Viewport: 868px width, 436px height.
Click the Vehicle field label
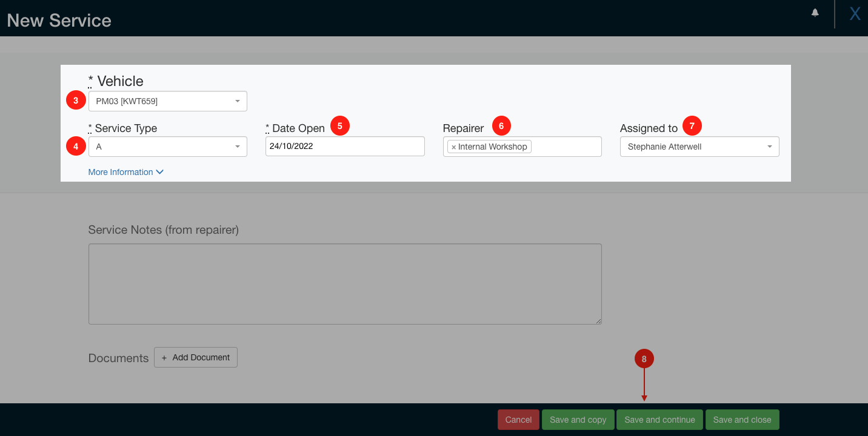(116, 81)
